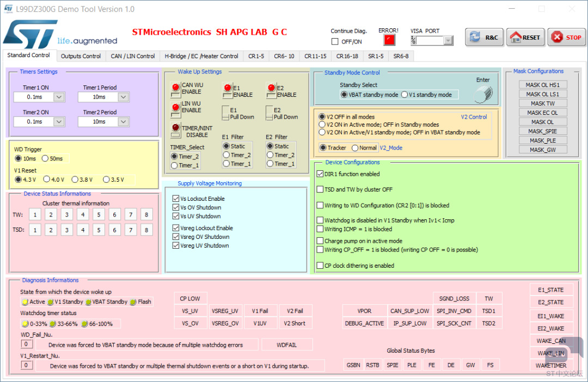
Task: Select WD Trigger 50ms option
Action: [x=45, y=158]
